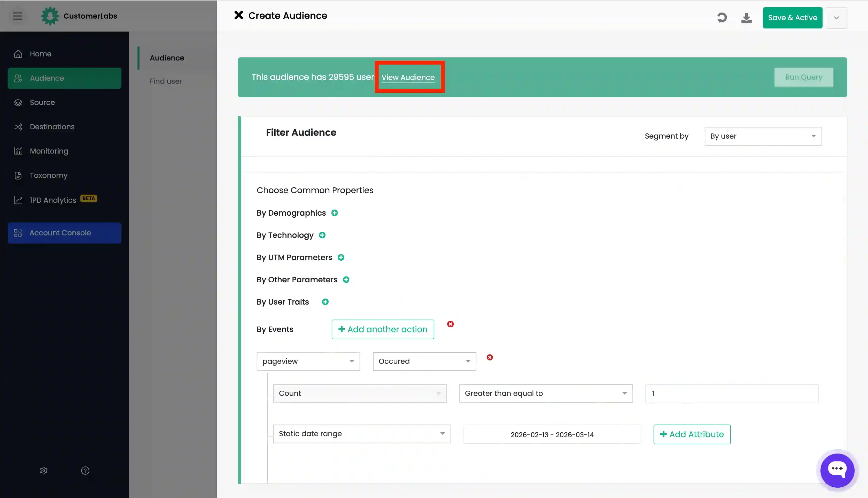868x498 pixels.
Task: Click the 1PD Analytics graph icon
Action: click(18, 200)
